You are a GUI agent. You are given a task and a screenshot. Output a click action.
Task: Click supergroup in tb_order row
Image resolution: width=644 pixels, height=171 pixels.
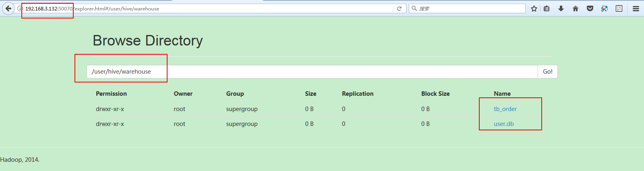[x=242, y=109]
